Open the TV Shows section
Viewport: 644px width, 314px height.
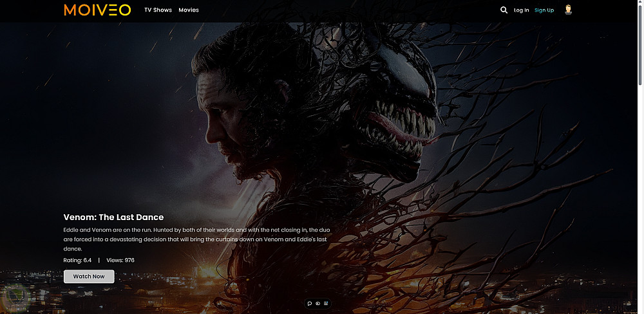158,10
